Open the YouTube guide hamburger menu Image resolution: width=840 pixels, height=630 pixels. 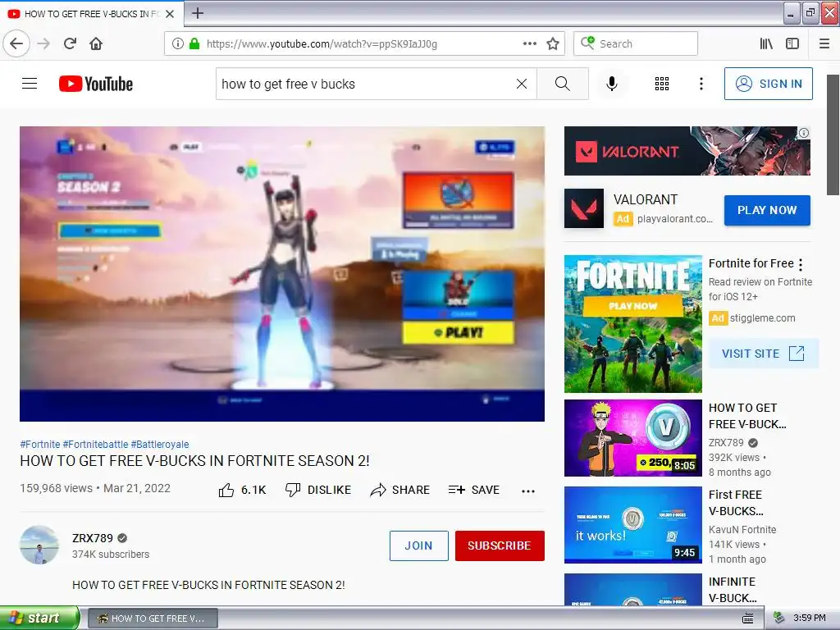[x=30, y=84]
